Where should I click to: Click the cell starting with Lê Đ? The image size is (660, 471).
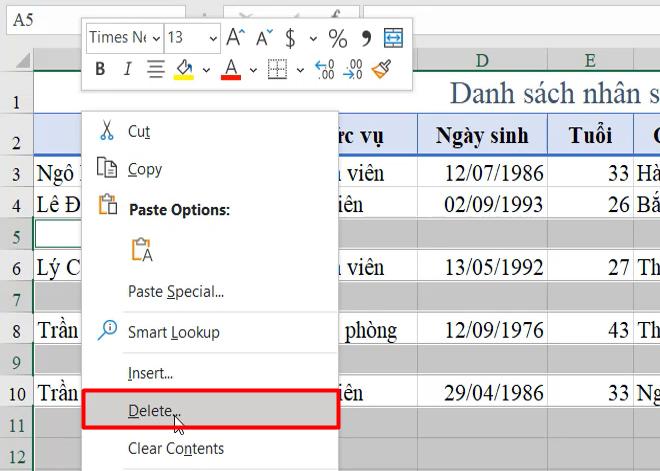pos(58,203)
